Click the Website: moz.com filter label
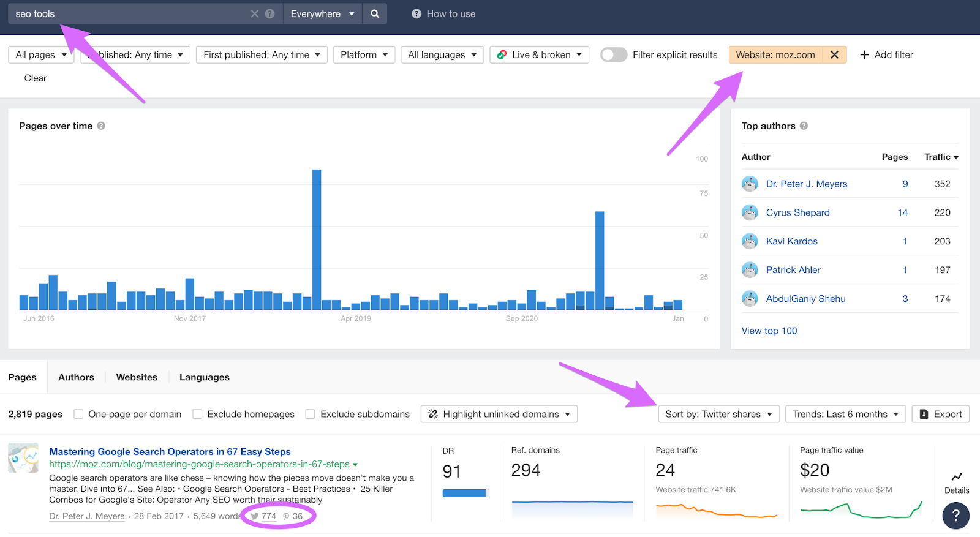Screen dimensions: 980x537 775,54
